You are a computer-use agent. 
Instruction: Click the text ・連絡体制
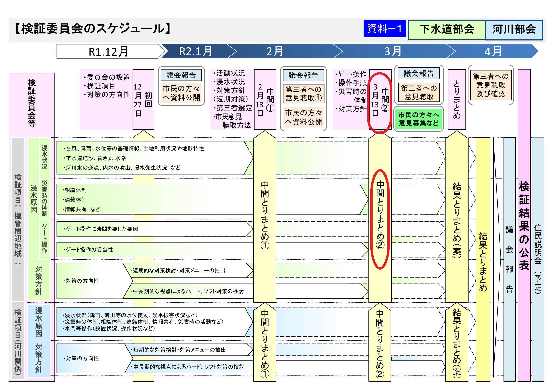74,200
